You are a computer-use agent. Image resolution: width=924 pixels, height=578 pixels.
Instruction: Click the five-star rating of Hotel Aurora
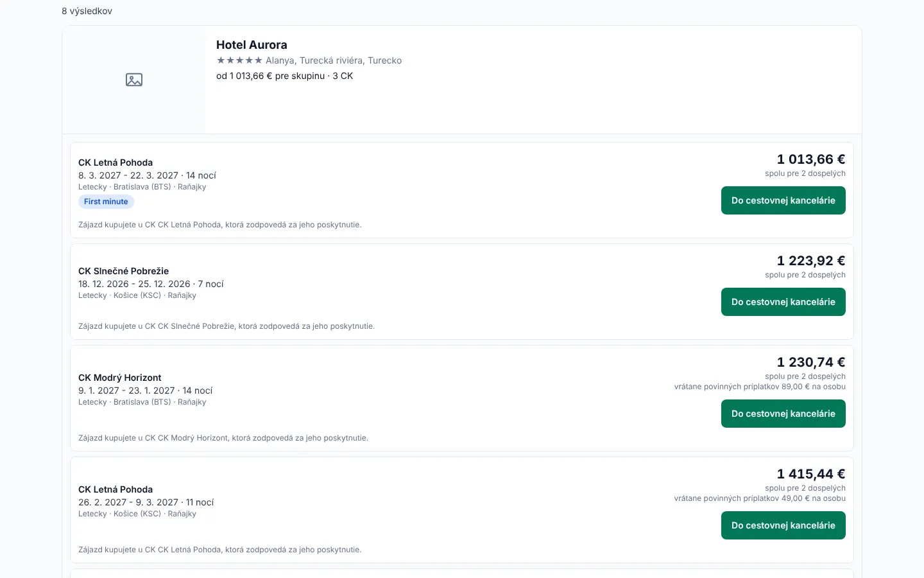239,60
